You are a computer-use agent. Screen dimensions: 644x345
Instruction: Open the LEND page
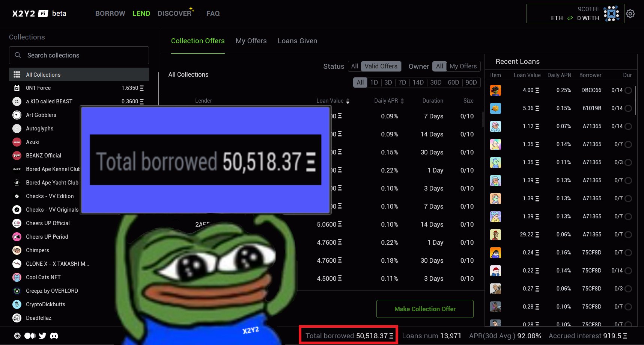pos(141,14)
